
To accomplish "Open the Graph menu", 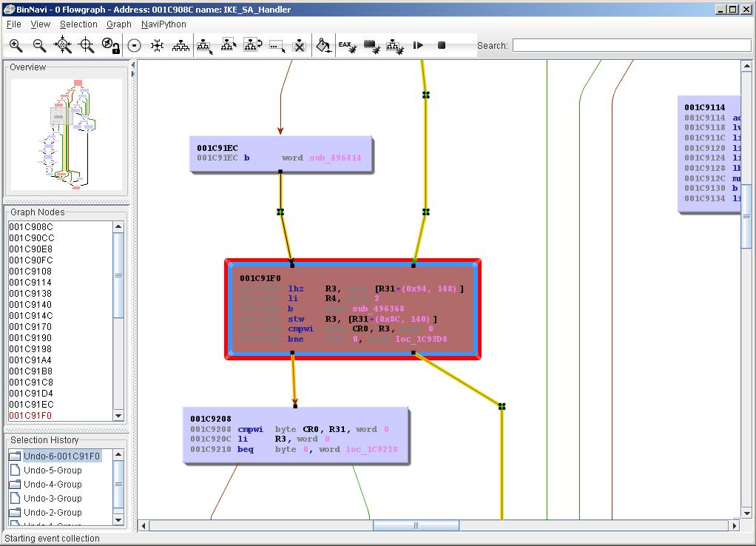I will (x=119, y=24).
